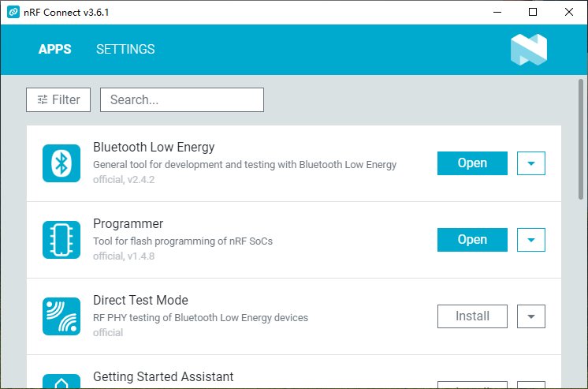
Task: Click the Getting Started Assistant icon
Action: 61,381
